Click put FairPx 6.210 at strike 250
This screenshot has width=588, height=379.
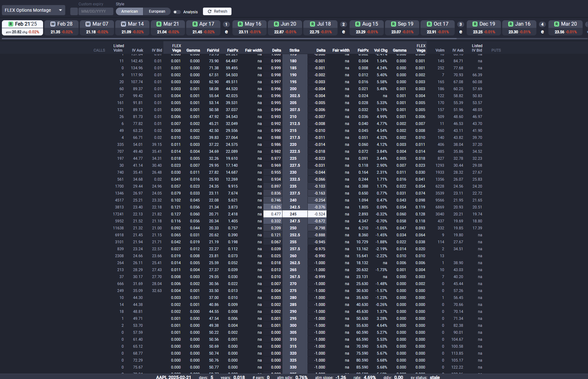pos(363,228)
